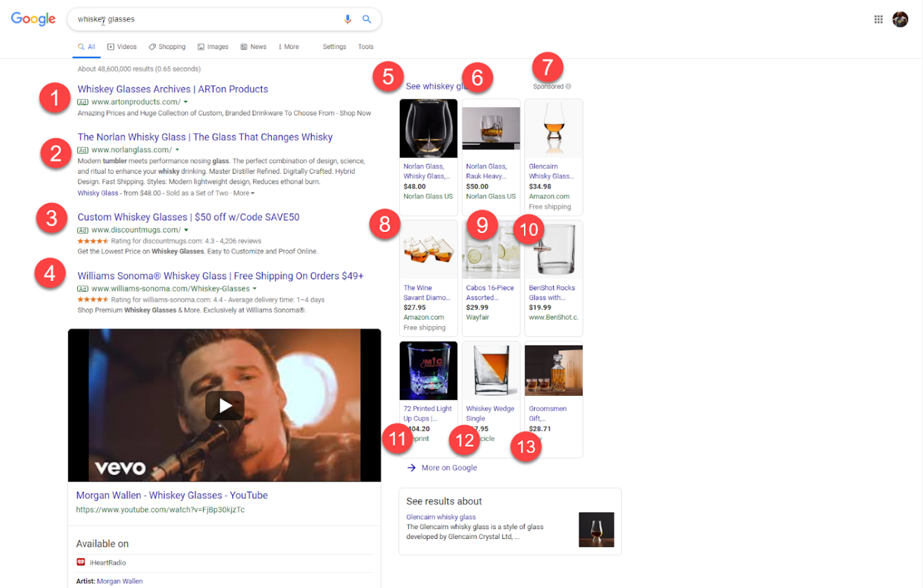This screenshot has height=588, width=923.
Task: Open the Tools option
Action: click(365, 47)
